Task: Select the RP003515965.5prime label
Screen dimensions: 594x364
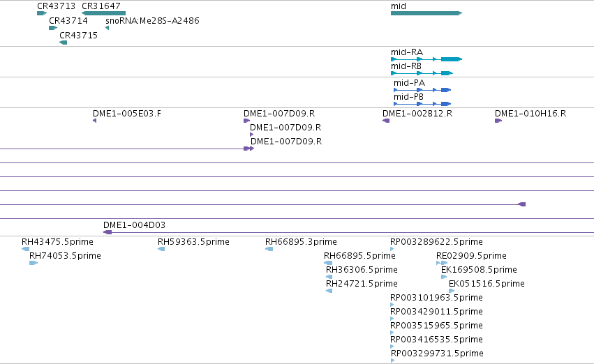Action: coord(436,326)
